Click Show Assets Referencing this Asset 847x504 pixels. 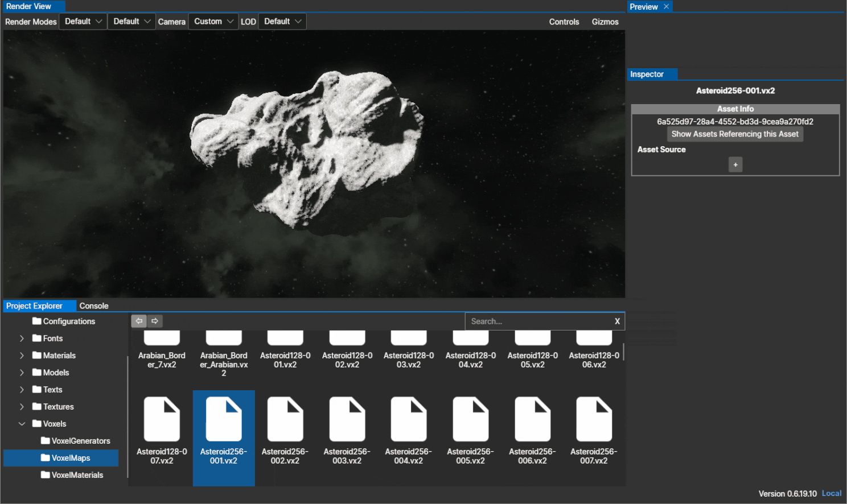(x=735, y=134)
